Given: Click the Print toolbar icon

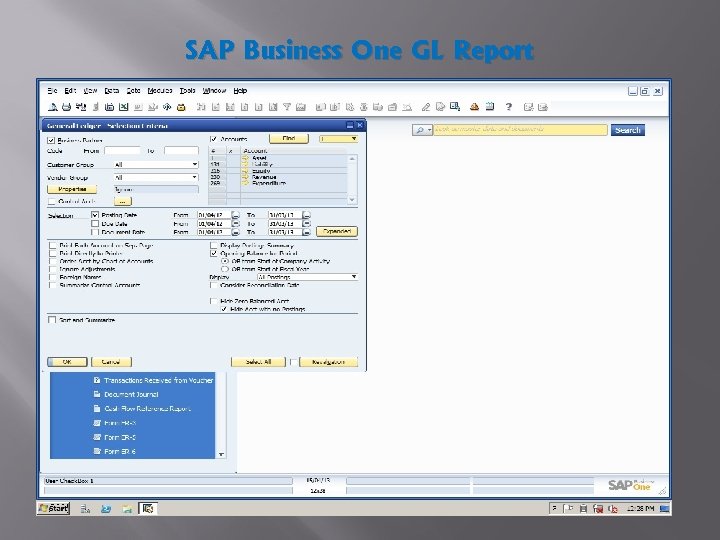Looking at the screenshot, I should (67, 107).
